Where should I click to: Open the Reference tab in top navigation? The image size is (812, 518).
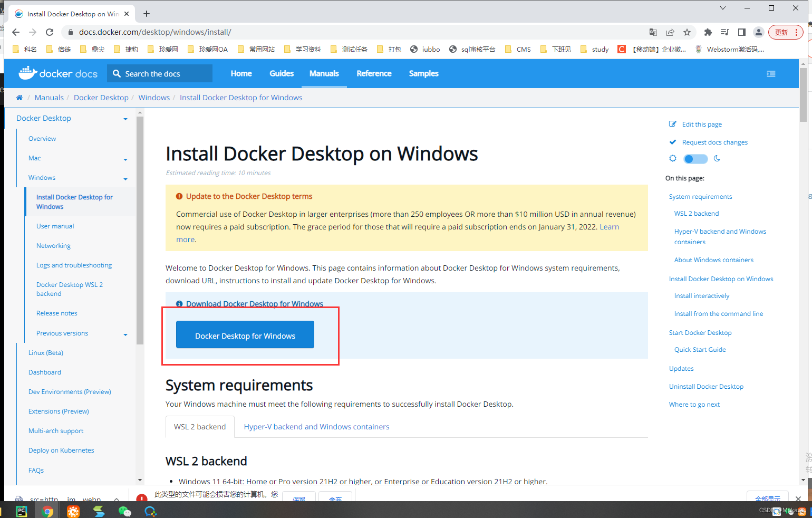click(374, 73)
